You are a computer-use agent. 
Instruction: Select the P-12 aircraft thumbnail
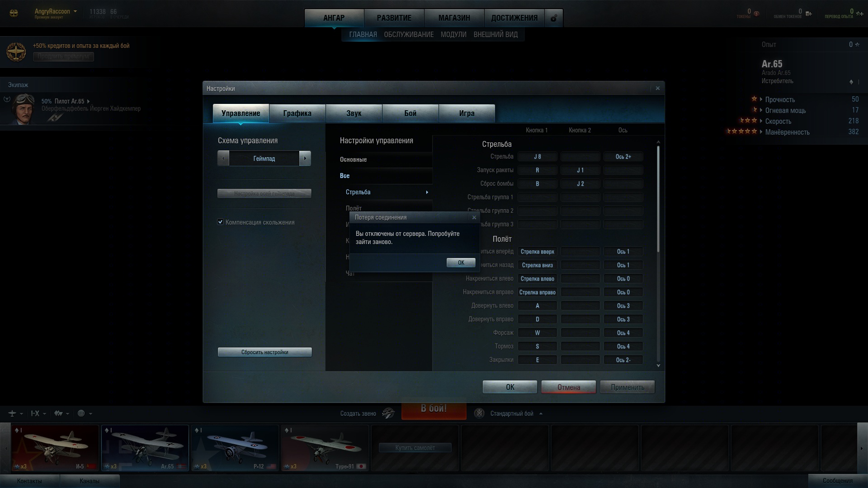tap(235, 447)
